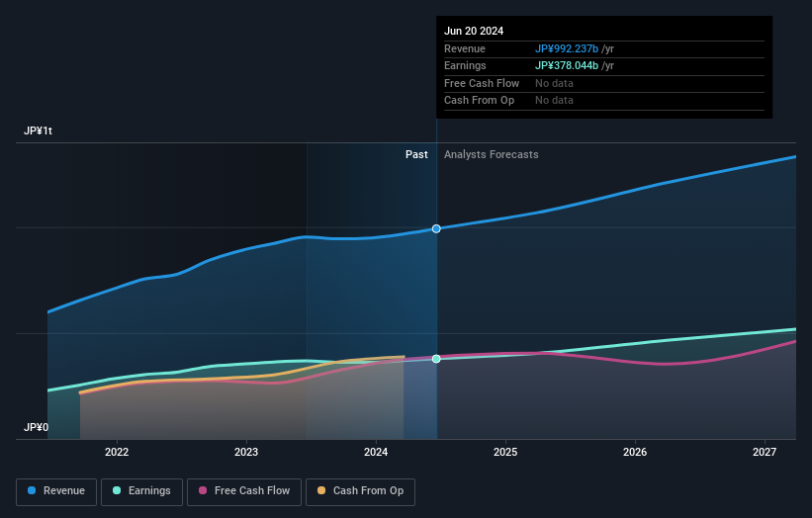Viewport: 812px width, 518px height.
Task: Click the Past section label
Action: [x=416, y=155]
